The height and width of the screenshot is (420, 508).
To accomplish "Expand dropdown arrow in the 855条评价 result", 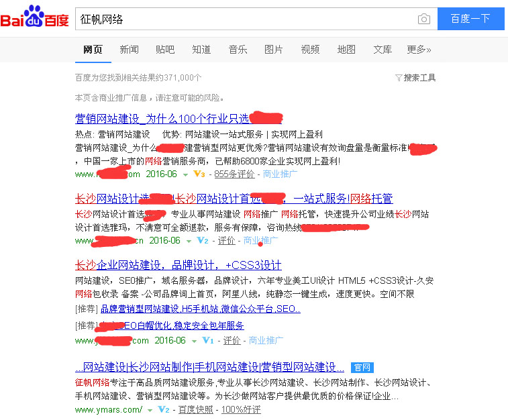I will pos(185,175).
